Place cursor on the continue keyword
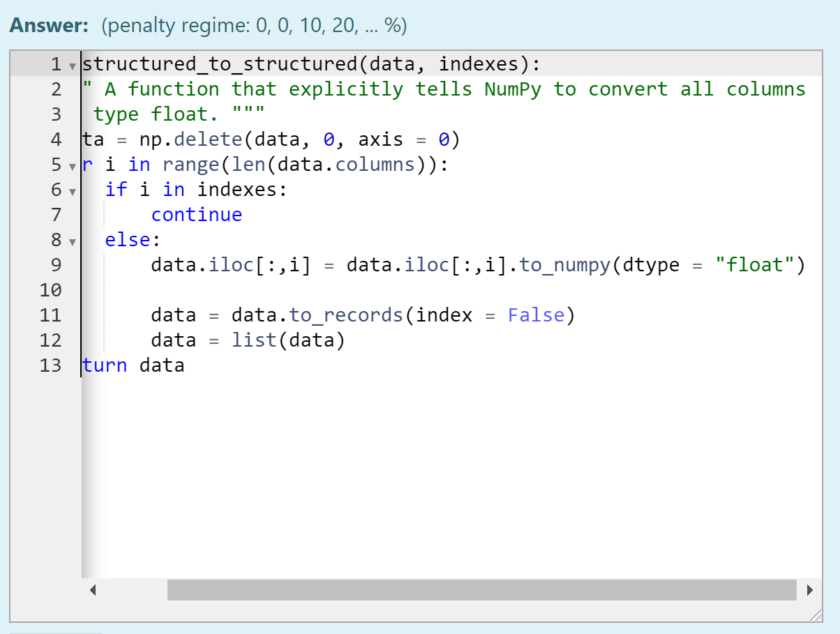 [196, 215]
